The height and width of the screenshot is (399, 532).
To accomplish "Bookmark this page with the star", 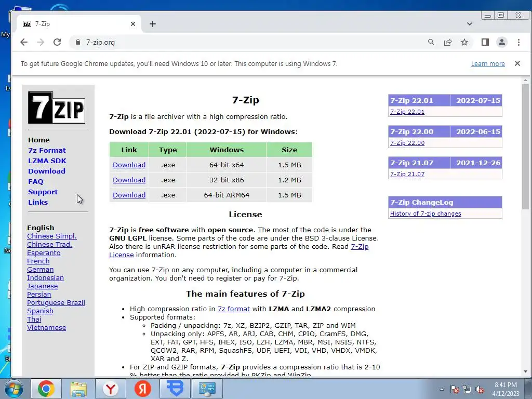I will tap(464, 42).
